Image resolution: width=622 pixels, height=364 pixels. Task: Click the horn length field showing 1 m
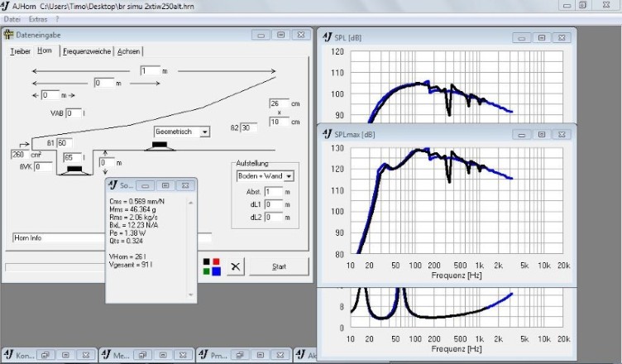point(150,71)
